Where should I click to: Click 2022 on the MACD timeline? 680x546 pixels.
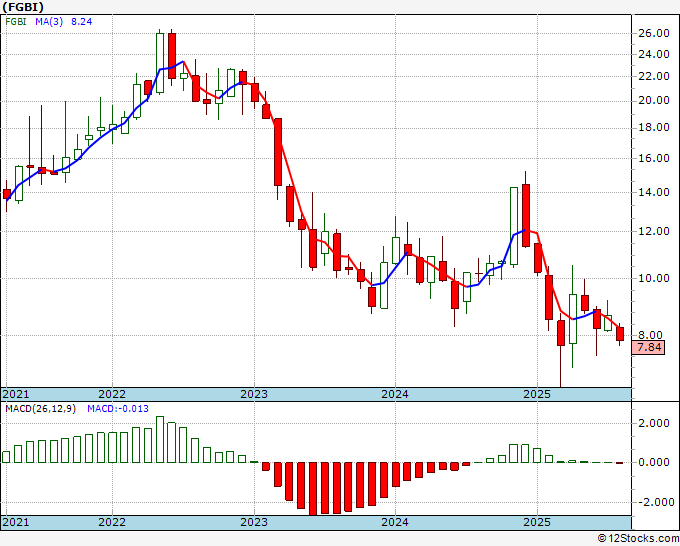coord(112,522)
